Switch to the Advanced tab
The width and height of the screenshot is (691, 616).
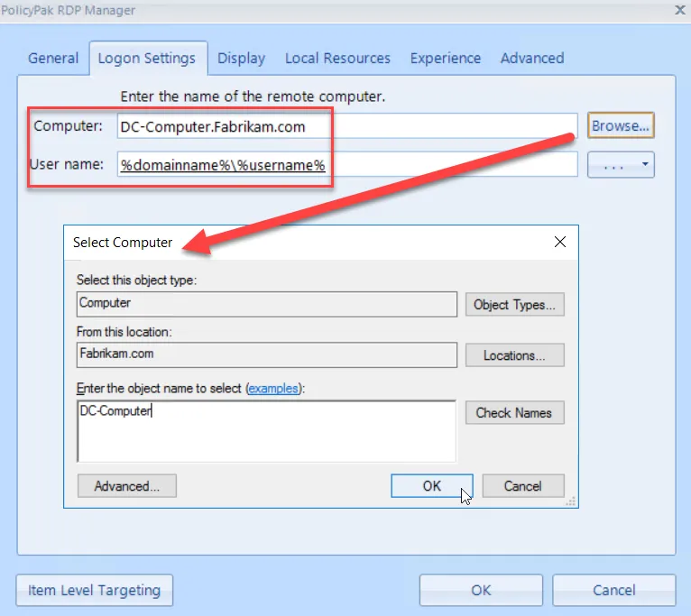point(532,58)
